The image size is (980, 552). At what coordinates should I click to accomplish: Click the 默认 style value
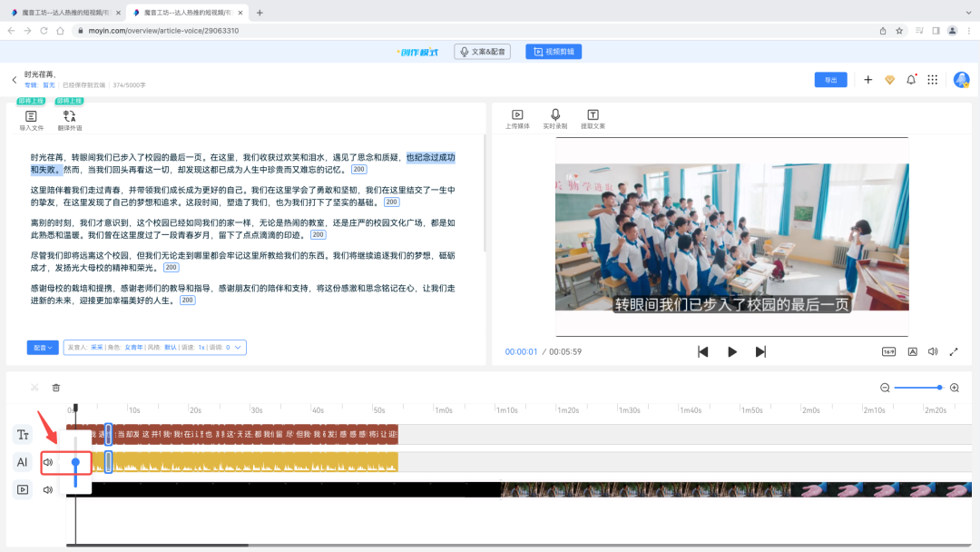[x=171, y=348]
